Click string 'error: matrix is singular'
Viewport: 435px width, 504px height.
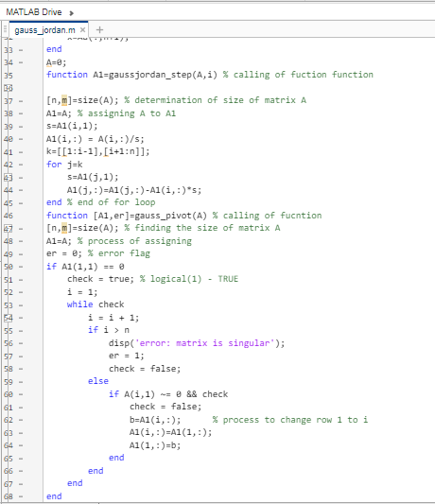pos(205,343)
